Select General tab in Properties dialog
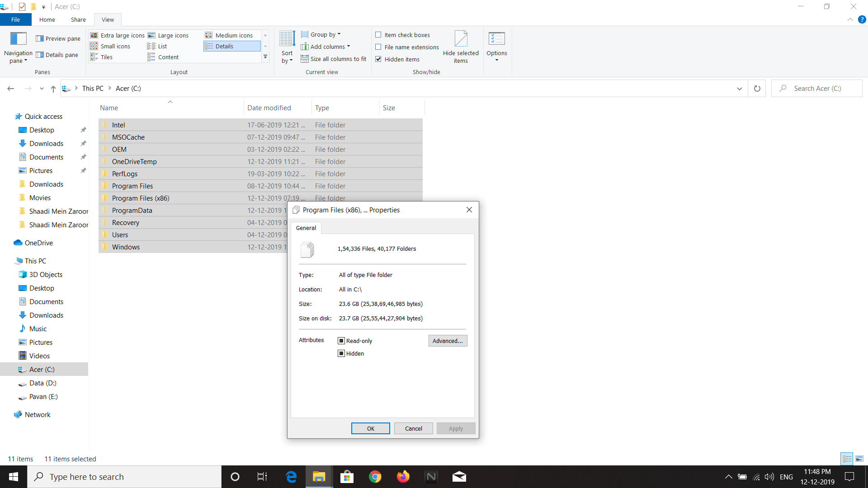Image resolution: width=868 pixels, height=488 pixels. click(306, 228)
